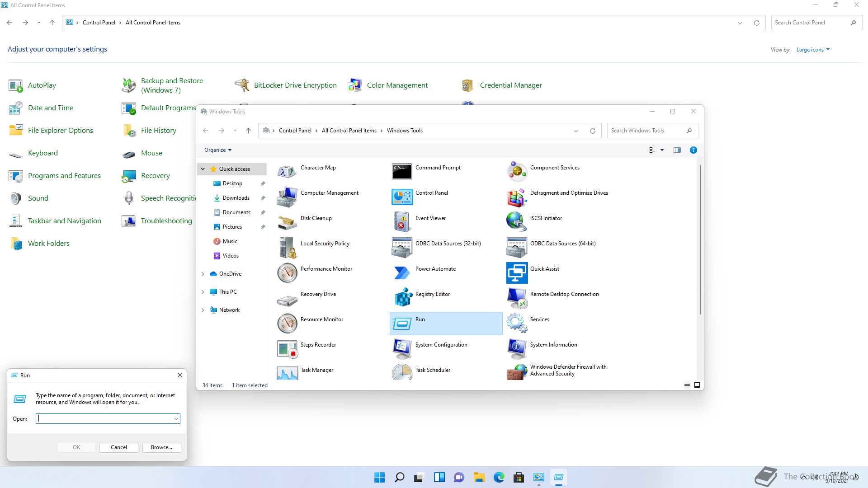Open Defragment and Optimize Drives icon
Viewport: 868px width, 488px height.
[517, 197]
